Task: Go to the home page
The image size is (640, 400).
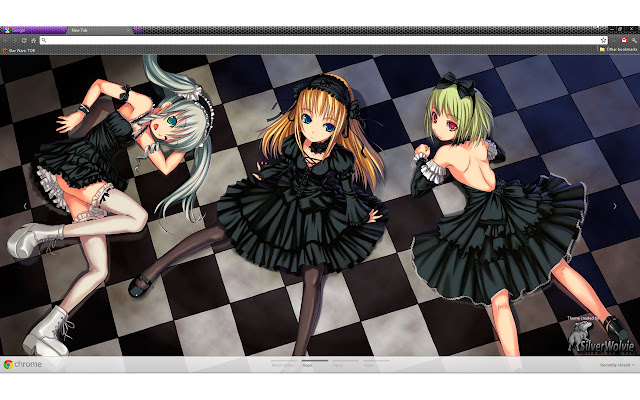Action: [x=33, y=40]
